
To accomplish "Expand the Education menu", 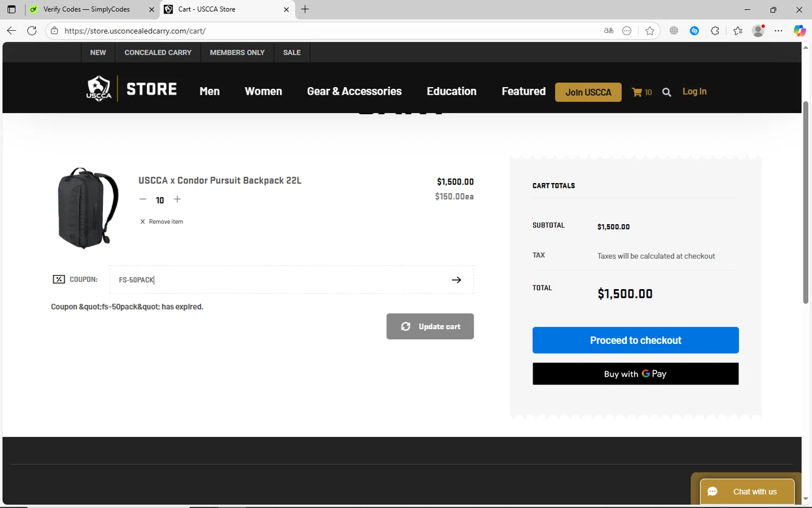I will pyautogui.click(x=451, y=92).
